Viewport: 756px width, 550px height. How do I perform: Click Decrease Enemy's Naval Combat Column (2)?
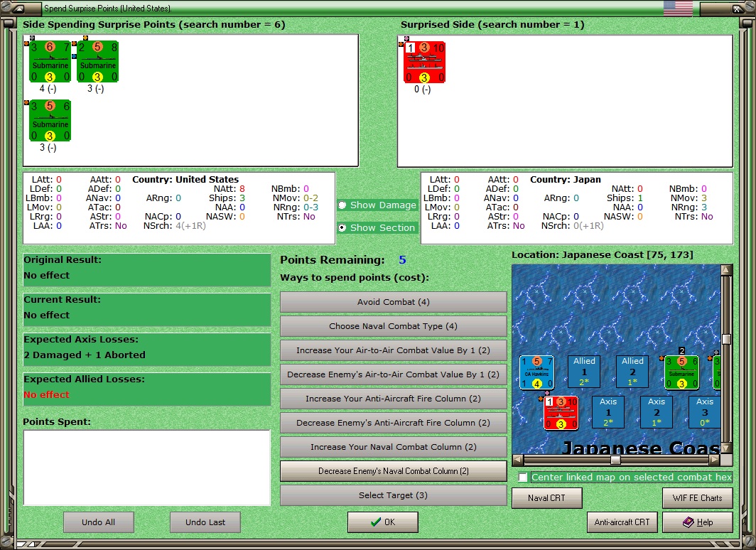[394, 471]
